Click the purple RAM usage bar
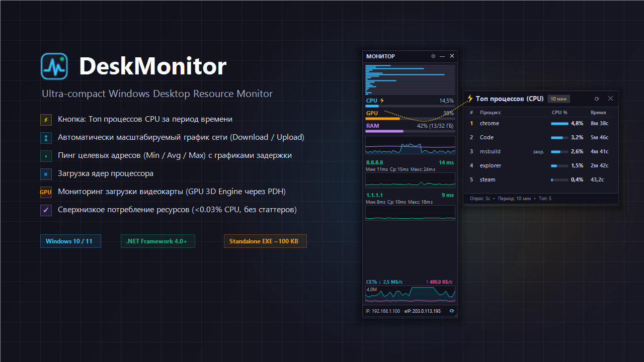Viewport: 644px width, 362px height. tap(410, 131)
